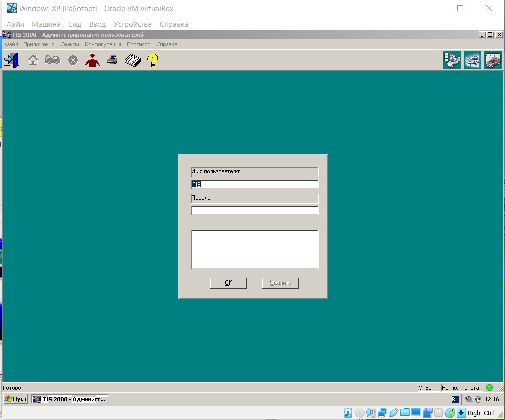The height and width of the screenshot is (420, 505).
Task: Click keyboard capture arrow icon beside Right Ctrl
Action: click(461, 413)
